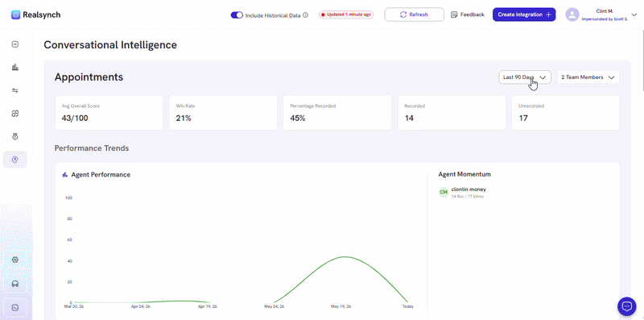The height and width of the screenshot is (320, 644).
Task: Open the Last 90 Days dropdown
Action: (x=525, y=77)
